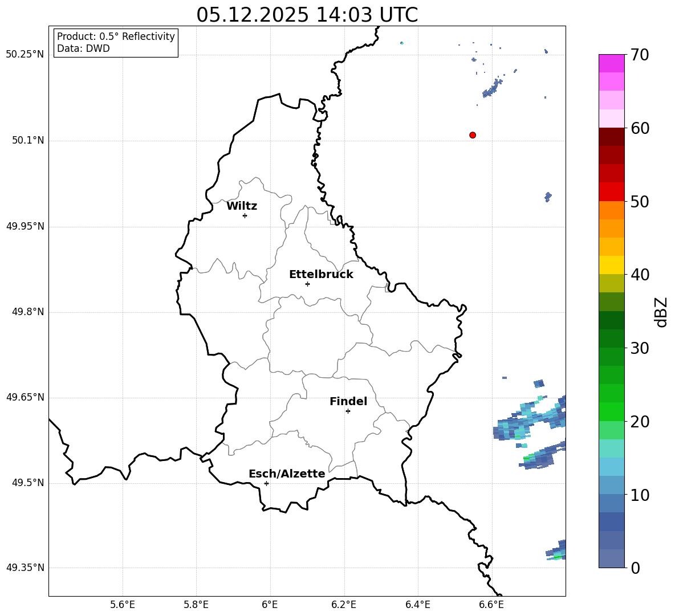The width and height of the screenshot is (675, 616).
Task: Click the longitude label 6.6°E
Action: coord(491,605)
